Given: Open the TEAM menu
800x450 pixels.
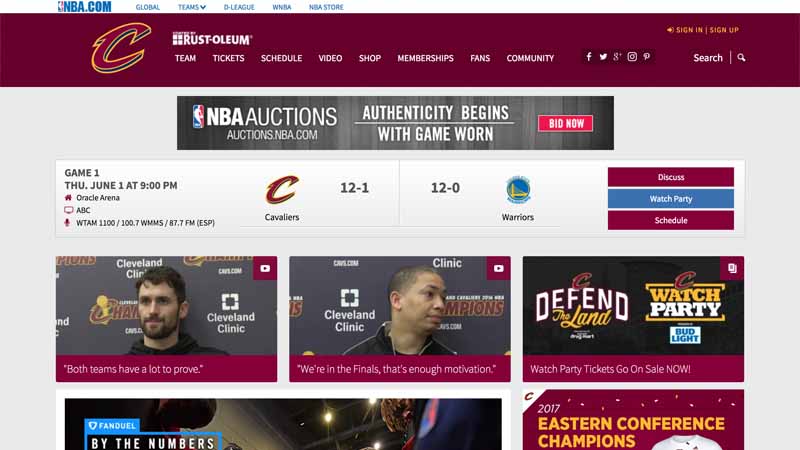Looking at the screenshot, I should coord(185,58).
